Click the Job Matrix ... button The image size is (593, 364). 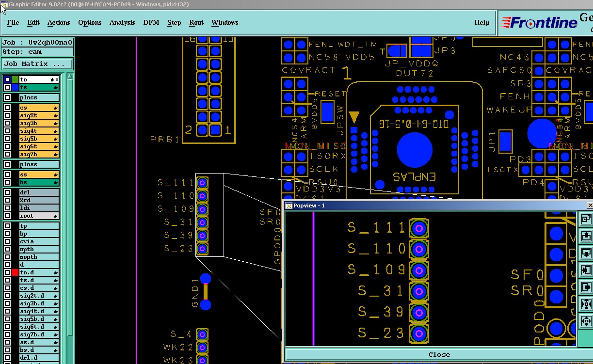tap(37, 63)
